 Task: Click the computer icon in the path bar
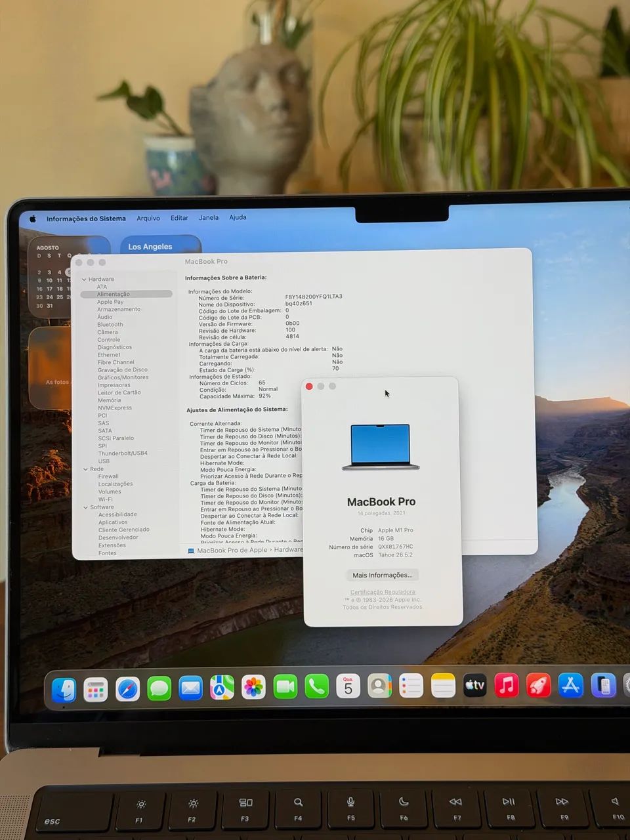191,551
